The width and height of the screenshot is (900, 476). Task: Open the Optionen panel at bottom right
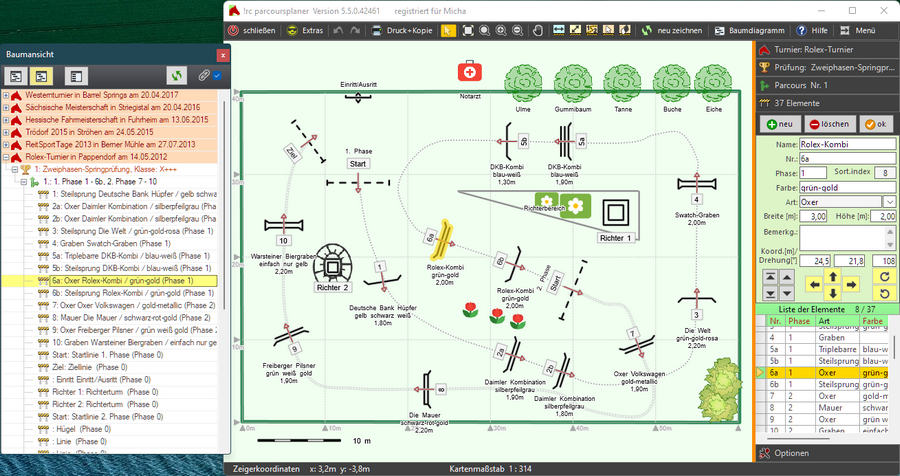coord(828,453)
